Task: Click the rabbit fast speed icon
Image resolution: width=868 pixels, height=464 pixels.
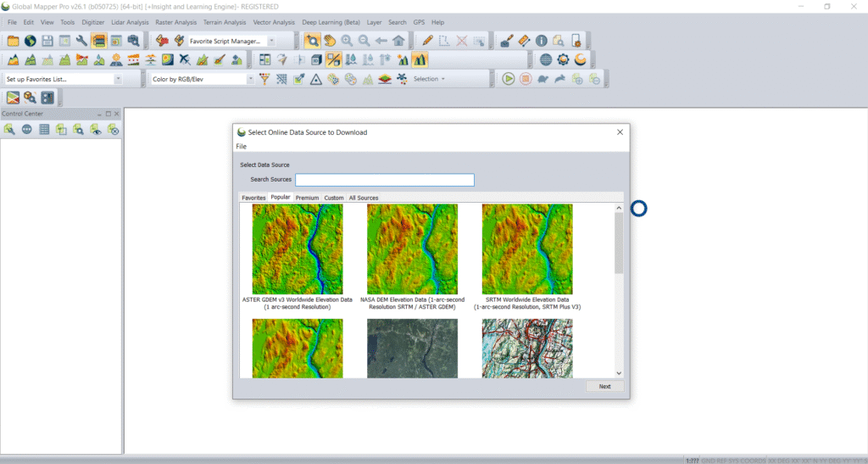Action: point(559,79)
